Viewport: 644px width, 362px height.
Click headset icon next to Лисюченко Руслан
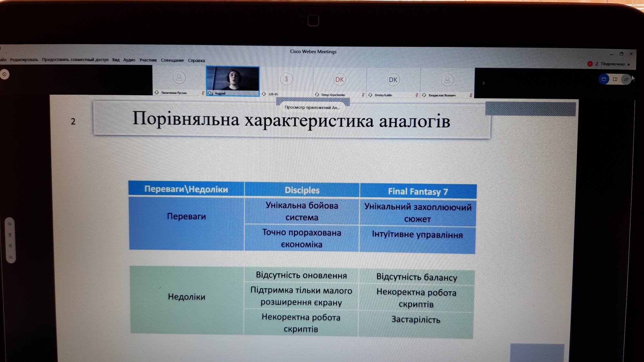coord(157,92)
